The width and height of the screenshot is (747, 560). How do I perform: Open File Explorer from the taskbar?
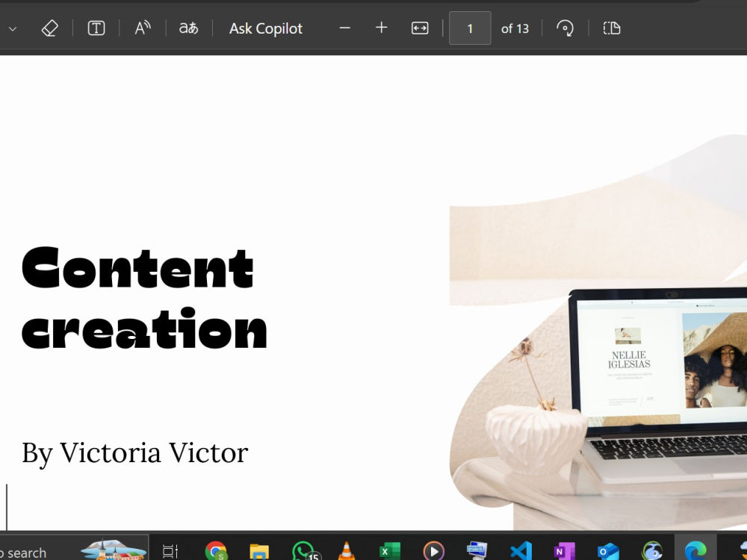click(x=259, y=552)
